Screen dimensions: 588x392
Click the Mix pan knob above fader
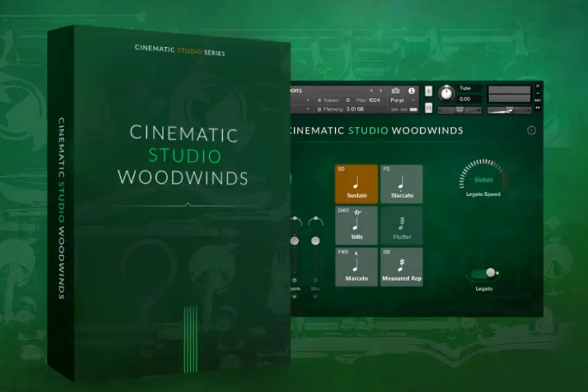[x=316, y=221]
